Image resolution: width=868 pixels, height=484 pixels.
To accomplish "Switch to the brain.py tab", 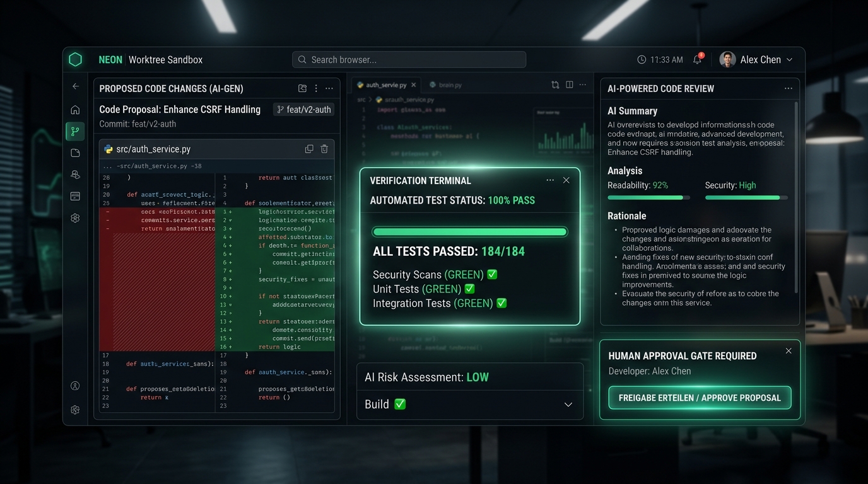I will (446, 84).
